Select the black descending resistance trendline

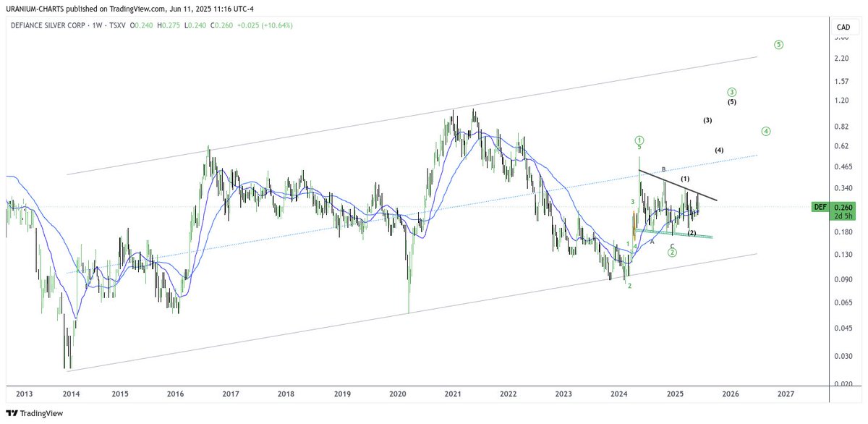tap(678, 185)
